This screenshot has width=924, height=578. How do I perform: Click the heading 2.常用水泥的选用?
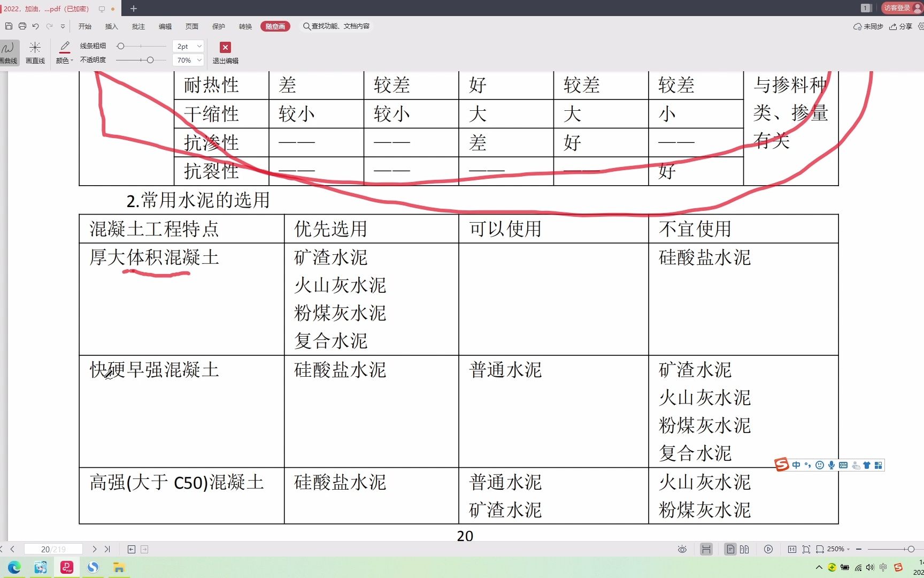pyautogui.click(x=198, y=201)
